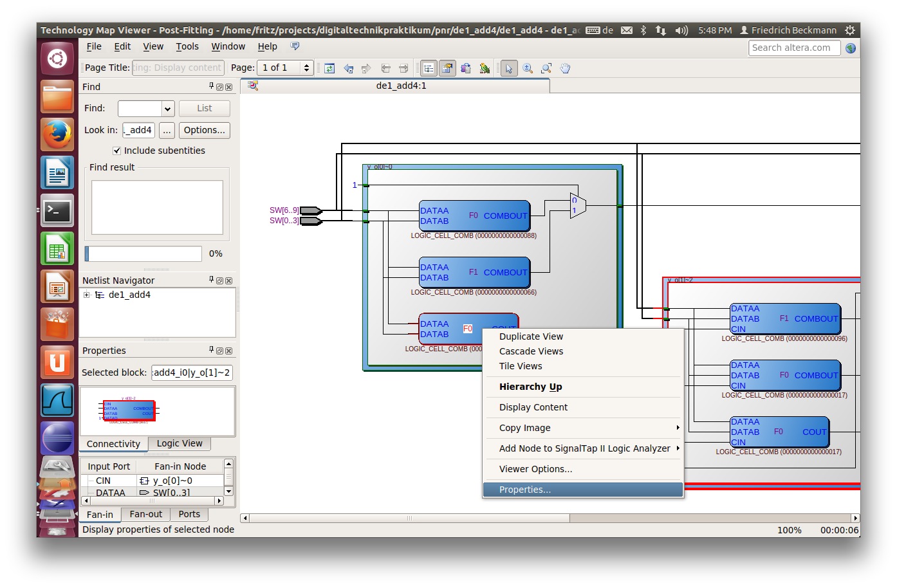Open Firefox from the Ubuntu launcher

pyautogui.click(x=57, y=135)
